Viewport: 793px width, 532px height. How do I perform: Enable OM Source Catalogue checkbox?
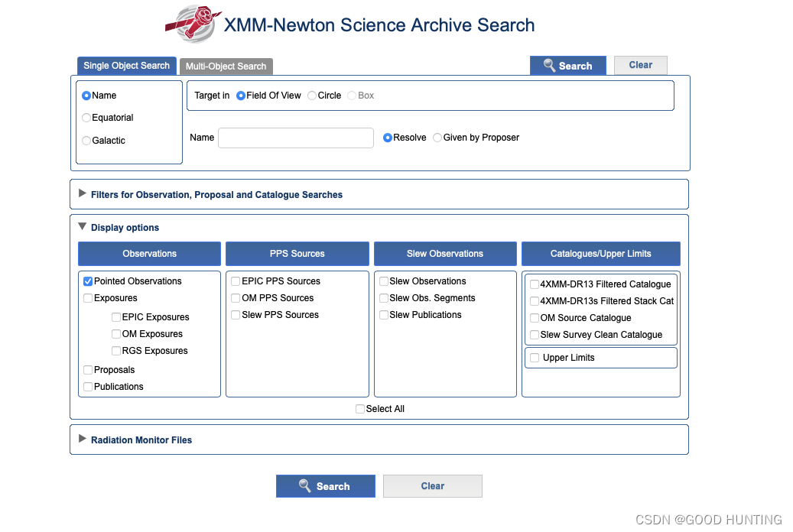[x=535, y=317]
